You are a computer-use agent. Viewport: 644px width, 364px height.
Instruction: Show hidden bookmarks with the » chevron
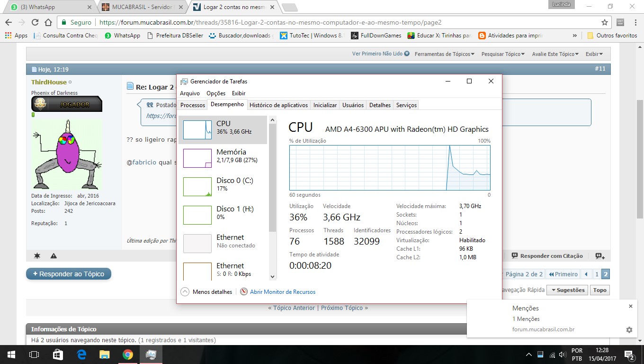[574, 36]
